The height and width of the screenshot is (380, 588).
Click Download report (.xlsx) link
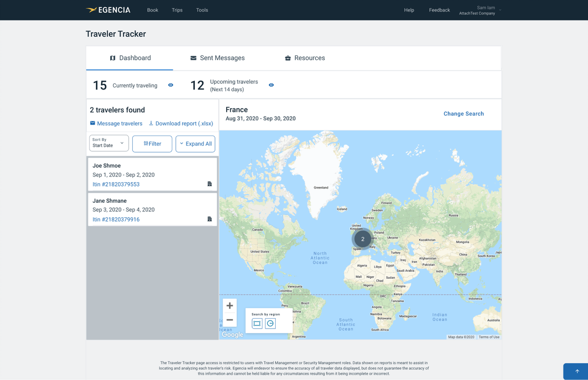[x=181, y=123]
